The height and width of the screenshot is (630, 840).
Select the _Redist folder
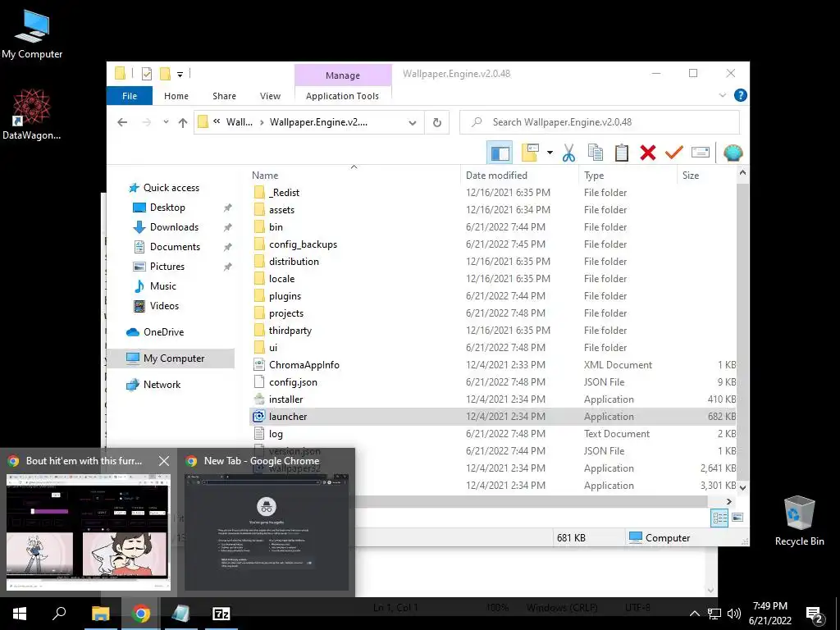click(284, 192)
